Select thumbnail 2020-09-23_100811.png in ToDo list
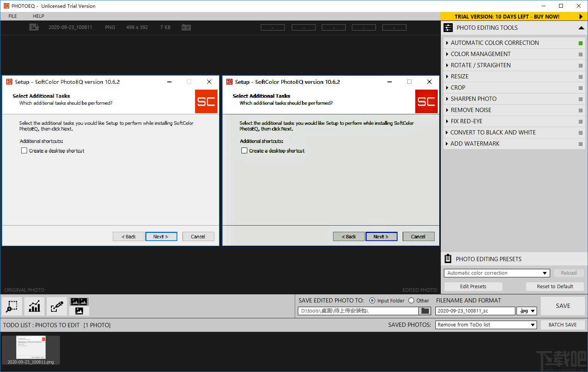The height and width of the screenshot is (372, 588). 31,350
